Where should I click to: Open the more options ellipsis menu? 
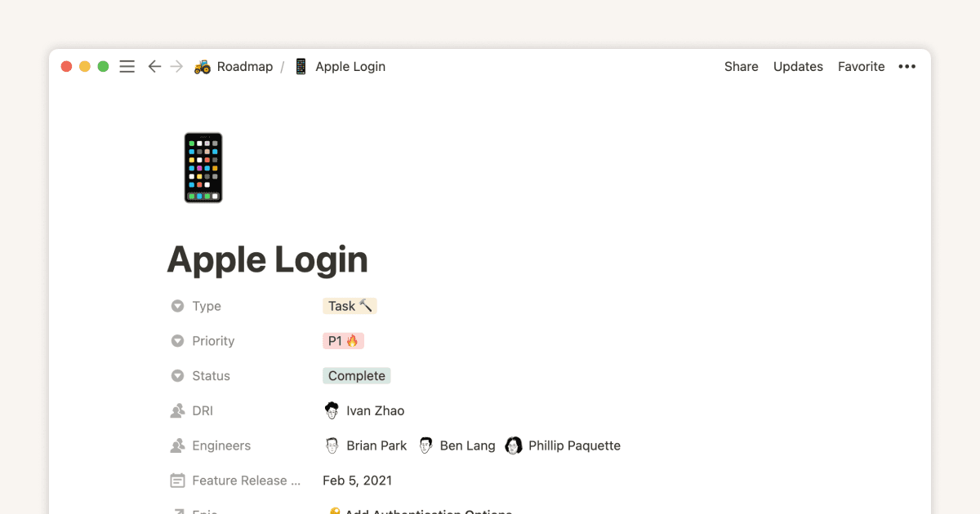click(906, 66)
